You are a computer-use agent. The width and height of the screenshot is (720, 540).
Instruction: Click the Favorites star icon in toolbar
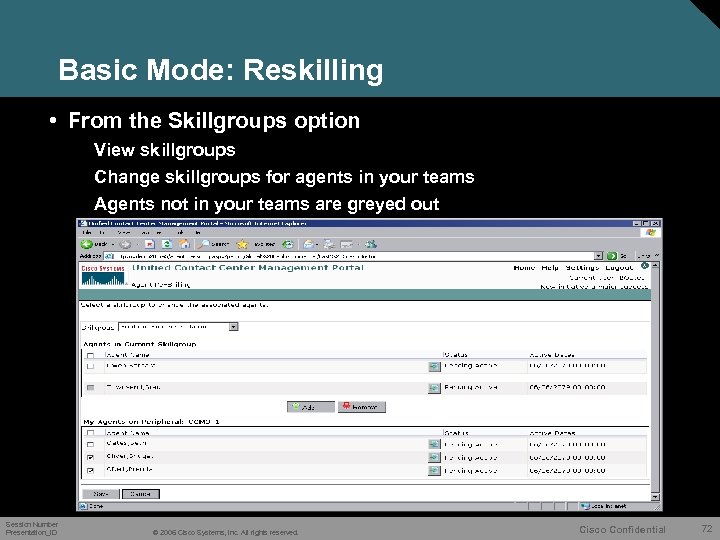242,244
